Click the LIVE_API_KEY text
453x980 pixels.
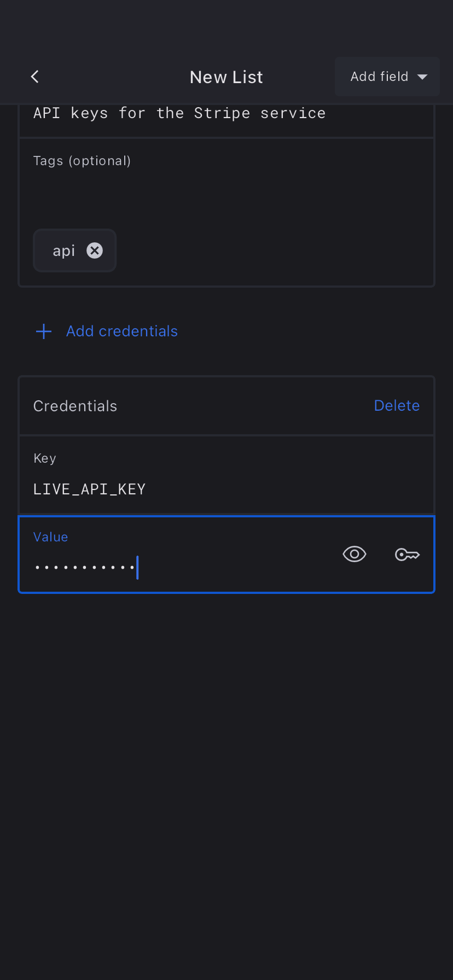pos(90,489)
